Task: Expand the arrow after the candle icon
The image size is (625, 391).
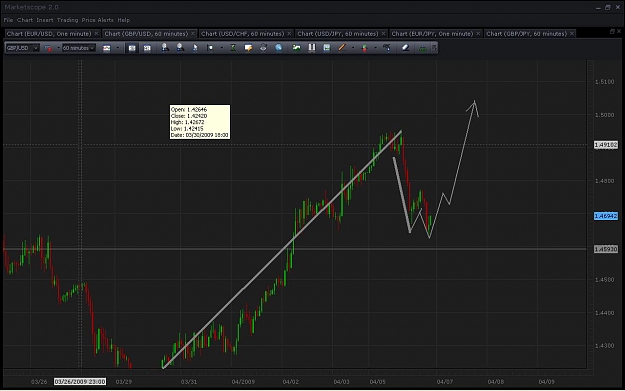Action: [375, 48]
